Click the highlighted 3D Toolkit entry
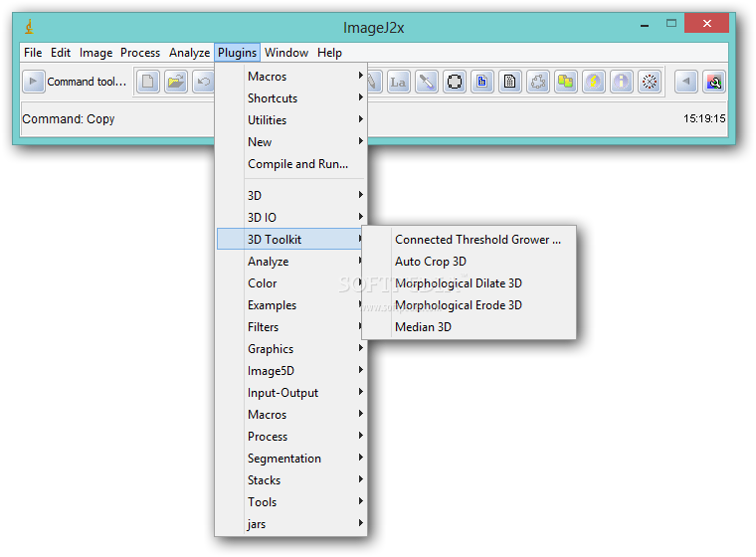 (289, 239)
